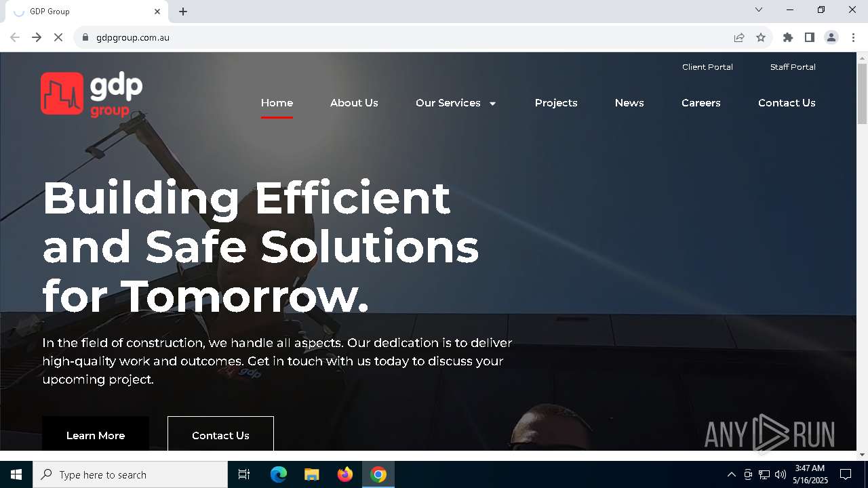The height and width of the screenshot is (488, 868).
Task: Launch Microsoft Edge from the taskbar
Action: coord(279,474)
